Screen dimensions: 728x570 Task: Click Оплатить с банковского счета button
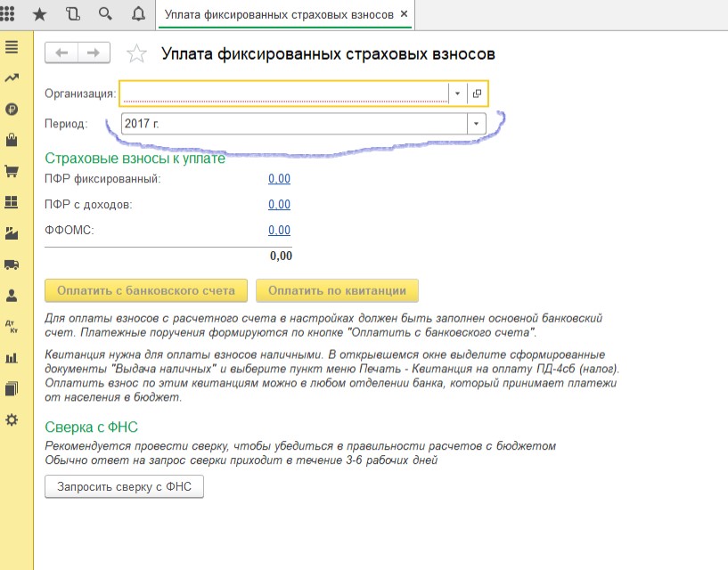pos(146,290)
